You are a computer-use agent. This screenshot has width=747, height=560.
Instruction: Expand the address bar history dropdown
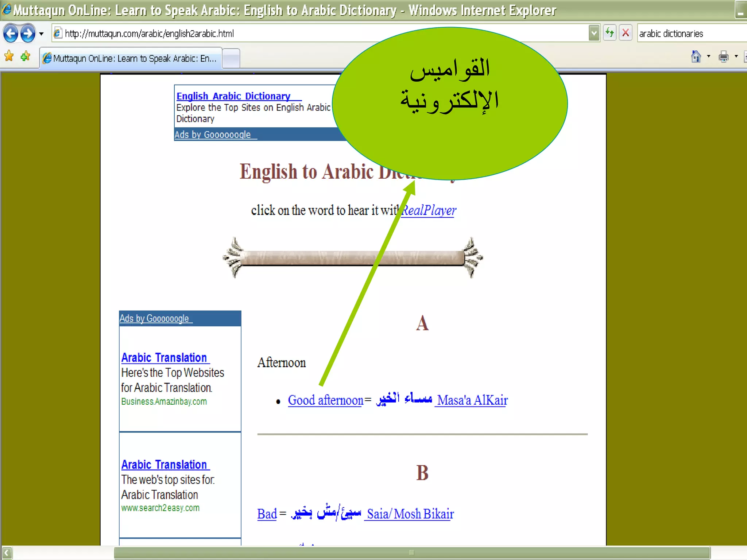click(594, 34)
